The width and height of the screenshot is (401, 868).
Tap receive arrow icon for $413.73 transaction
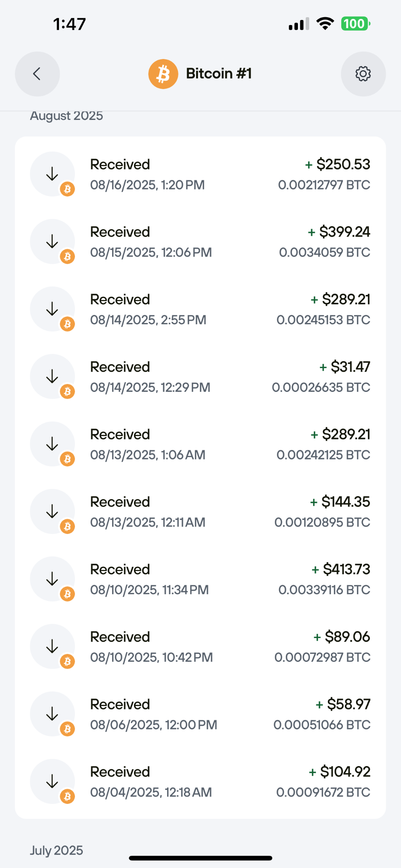tap(52, 579)
